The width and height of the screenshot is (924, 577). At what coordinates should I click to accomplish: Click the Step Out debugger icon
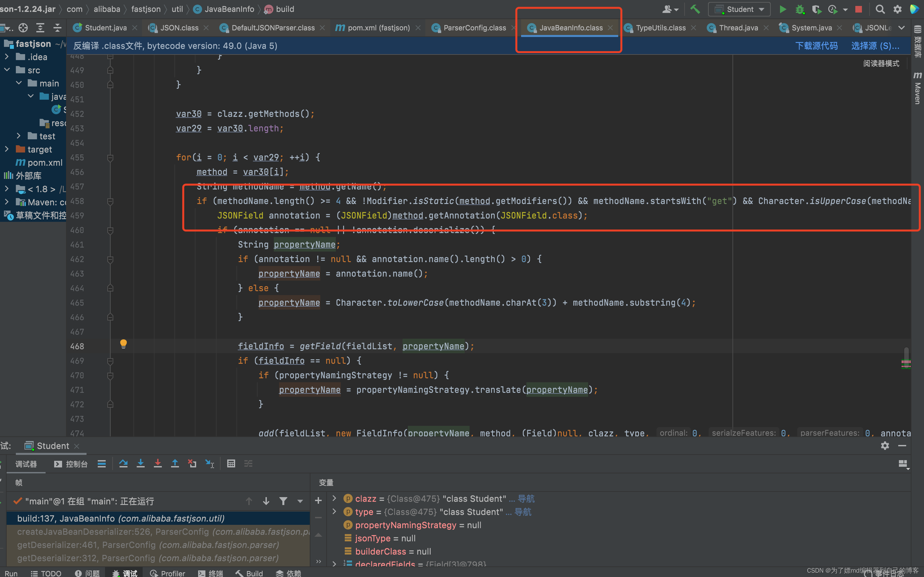tap(175, 464)
